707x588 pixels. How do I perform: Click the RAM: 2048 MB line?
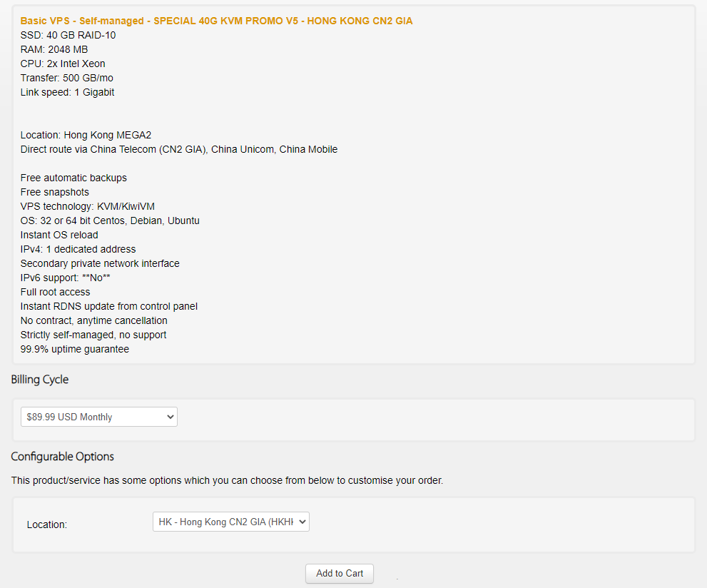pyautogui.click(x=54, y=50)
